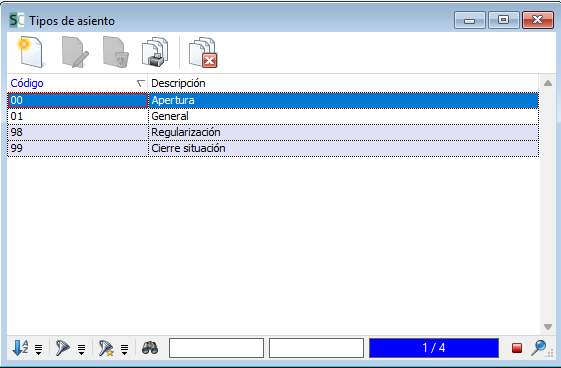Select the code cell 00
Viewport: 561px width, 368px height.
click(x=78, y=100)
